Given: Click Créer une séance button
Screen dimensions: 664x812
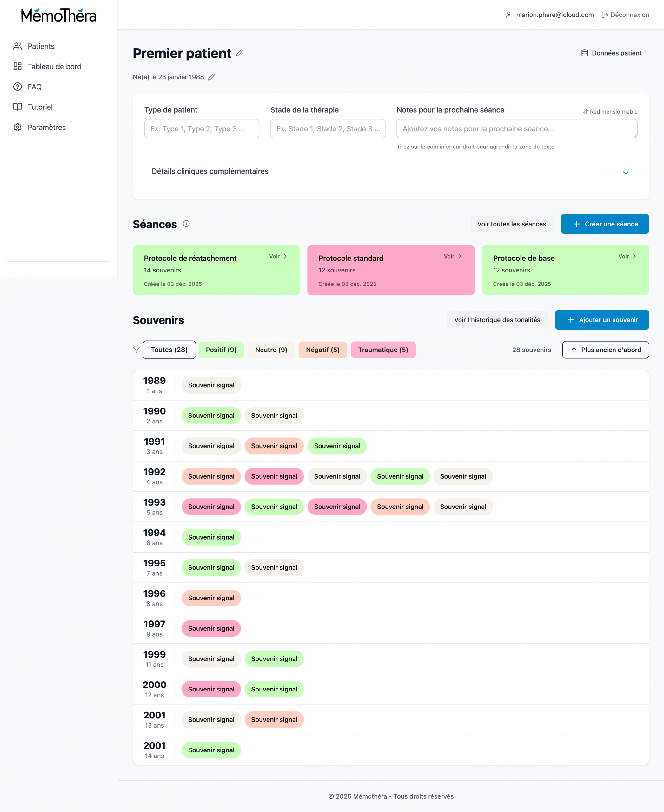Looking at the screenshot, I should click(604, 224).
